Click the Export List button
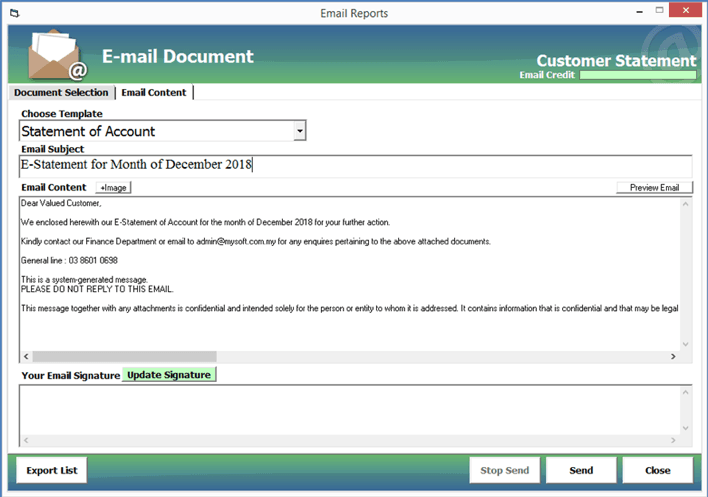 tap(52, 470)
